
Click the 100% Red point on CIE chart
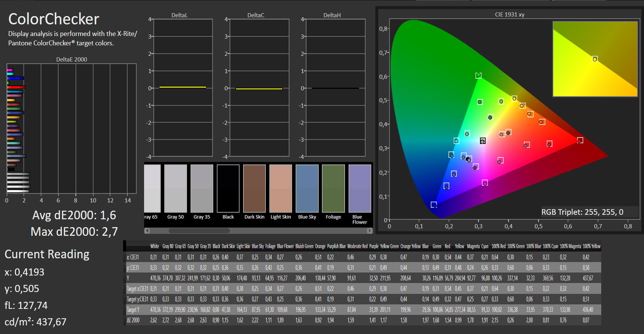point(580,140)
